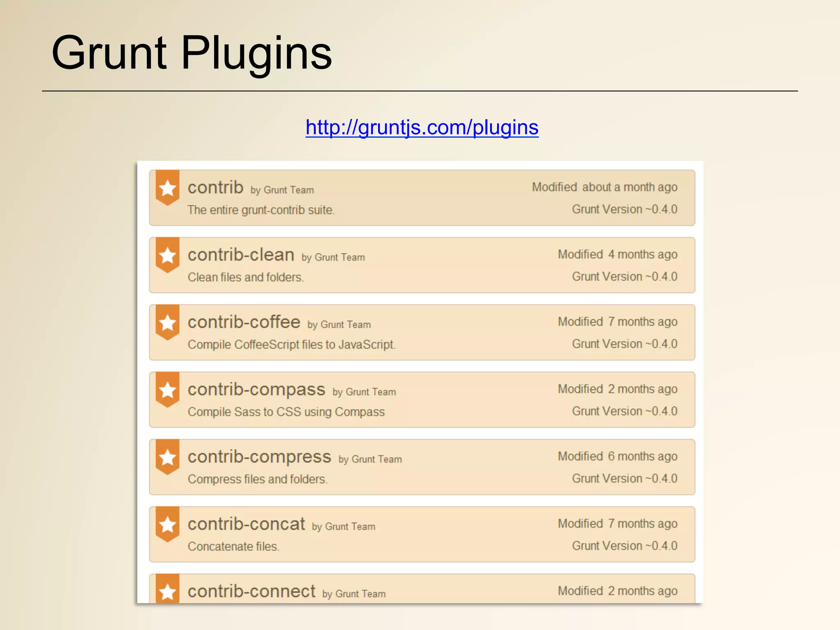Open the contrib-clean plugin title
The width and height of the screenshot is (840, 630).
click(x=241, y=255)
